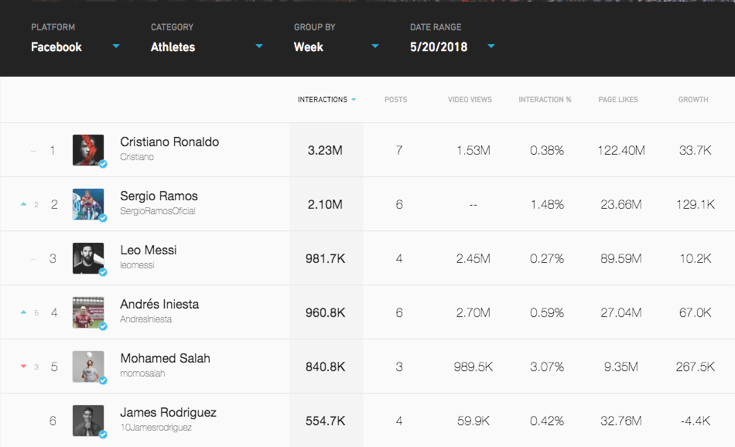Select Leo Messi's avatar image
735x447 pixels.
click(88, 258)
